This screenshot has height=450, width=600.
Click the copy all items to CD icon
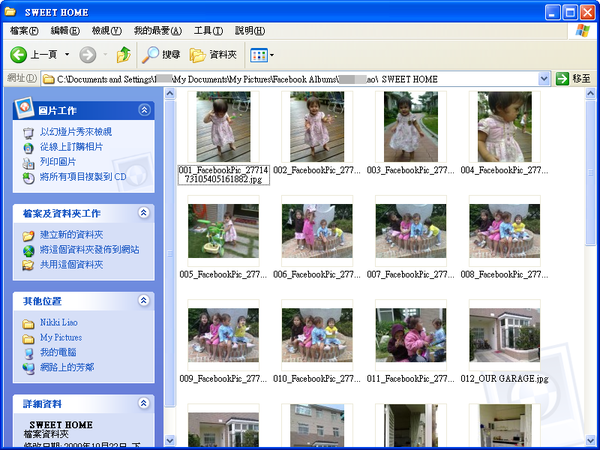(x=28, y=178)
